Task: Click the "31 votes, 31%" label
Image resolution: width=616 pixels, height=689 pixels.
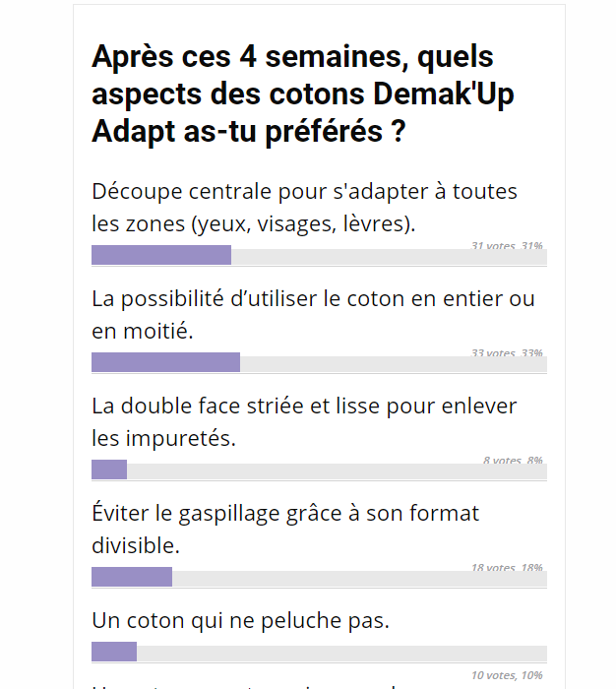Action: (x=507, y=245)
